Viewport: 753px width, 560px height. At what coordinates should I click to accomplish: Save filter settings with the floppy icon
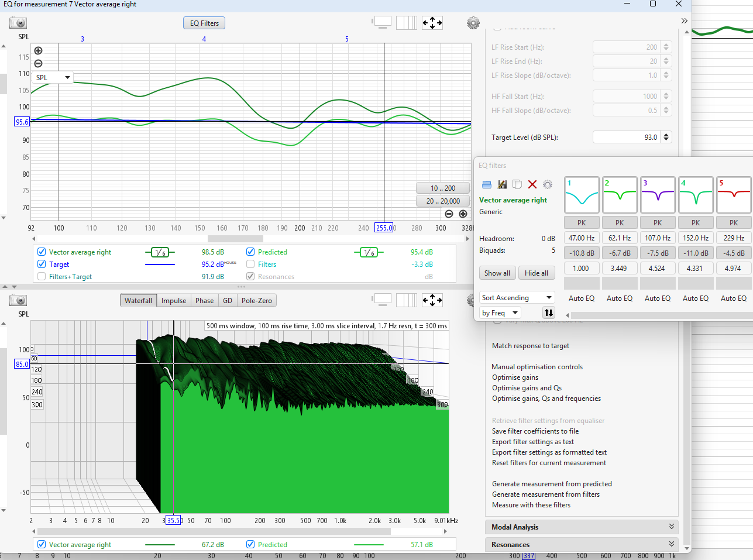[502, 184]
